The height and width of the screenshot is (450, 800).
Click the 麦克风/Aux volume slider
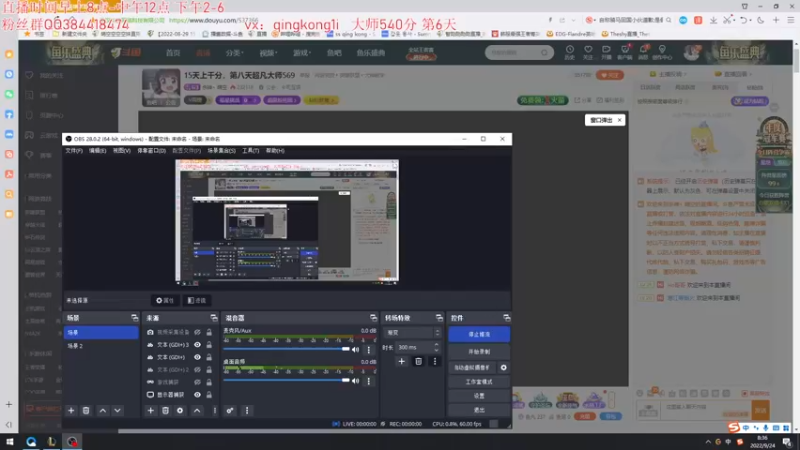(286, 349)
